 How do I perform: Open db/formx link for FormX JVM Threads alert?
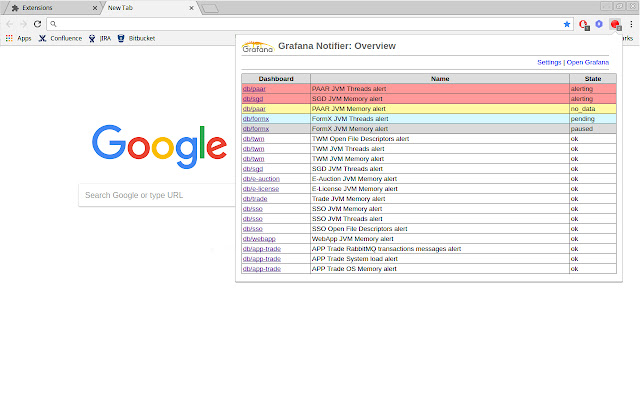pos(256,119)
